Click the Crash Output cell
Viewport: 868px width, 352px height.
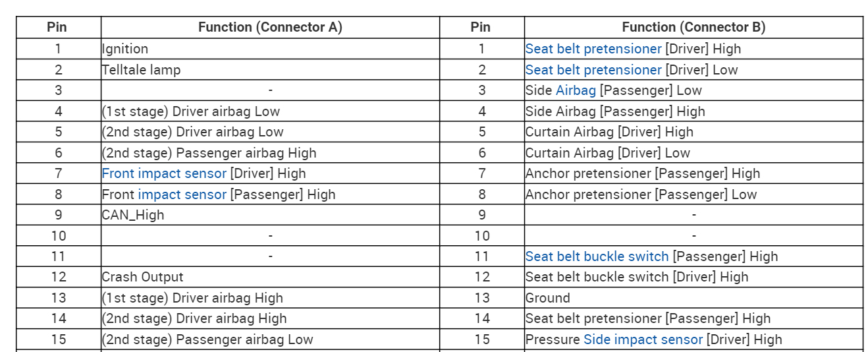point(142,277)
